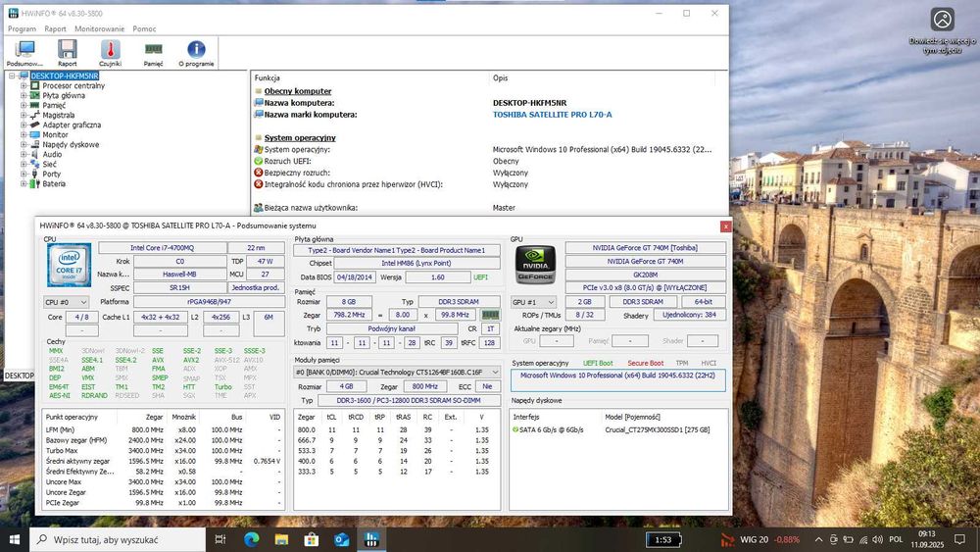980x552 pixels.
Task: Open the memory module BANK 0/DIMM0 dropdown
Action: coord(397,372)
